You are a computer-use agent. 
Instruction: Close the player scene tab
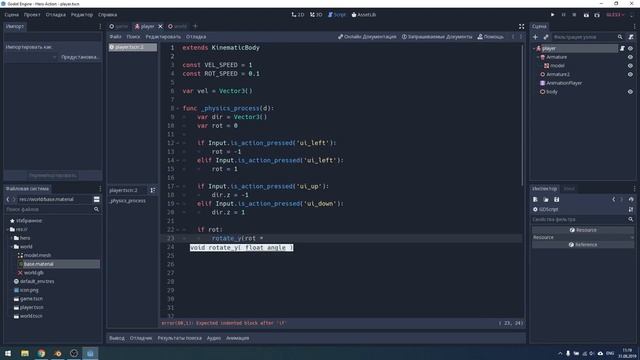point(160,27)
